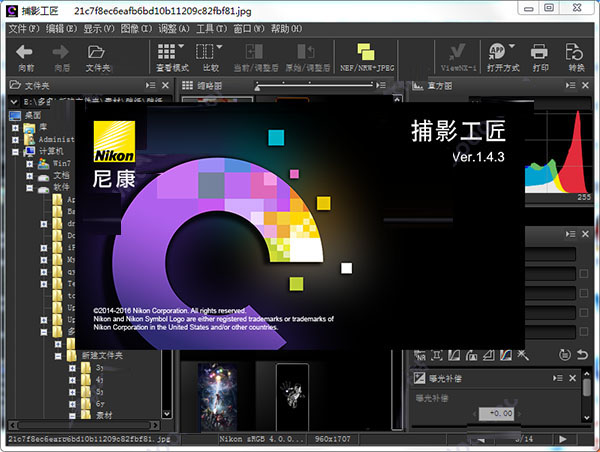Open the 调整(A) menu
The height and width of the screenshot is (452, 600).
tap(174, 29)
